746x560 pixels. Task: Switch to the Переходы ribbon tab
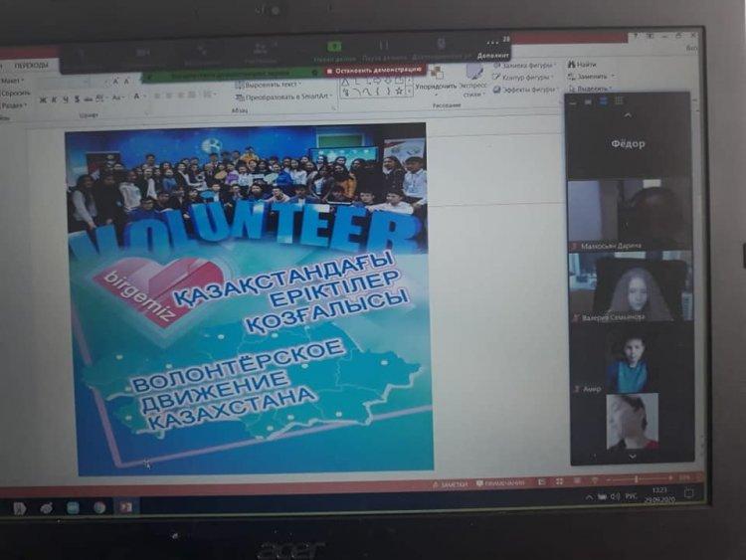pos(31,66)
